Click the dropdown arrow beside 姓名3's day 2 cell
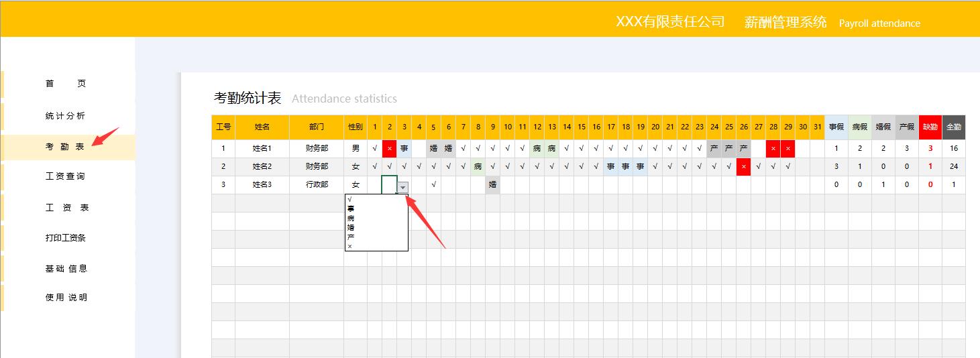This screenshot has width=980, height=358. point(402,188)
